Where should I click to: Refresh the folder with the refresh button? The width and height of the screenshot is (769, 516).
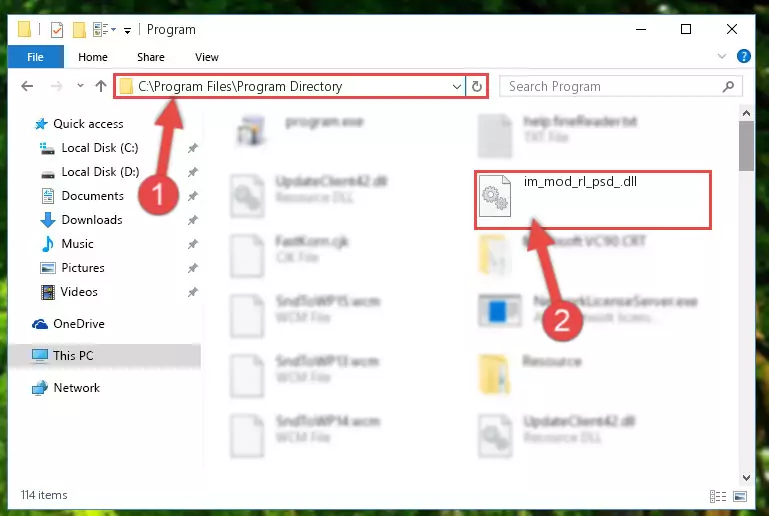476,86
